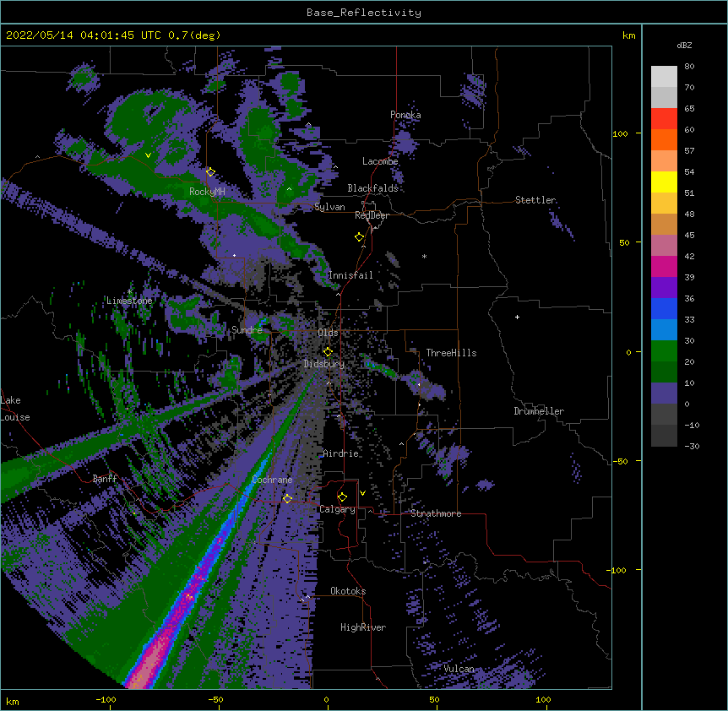Click the yellow 54 dBZ legend swatch
Screen dimensions: 728x711
(x=664, y=182)
